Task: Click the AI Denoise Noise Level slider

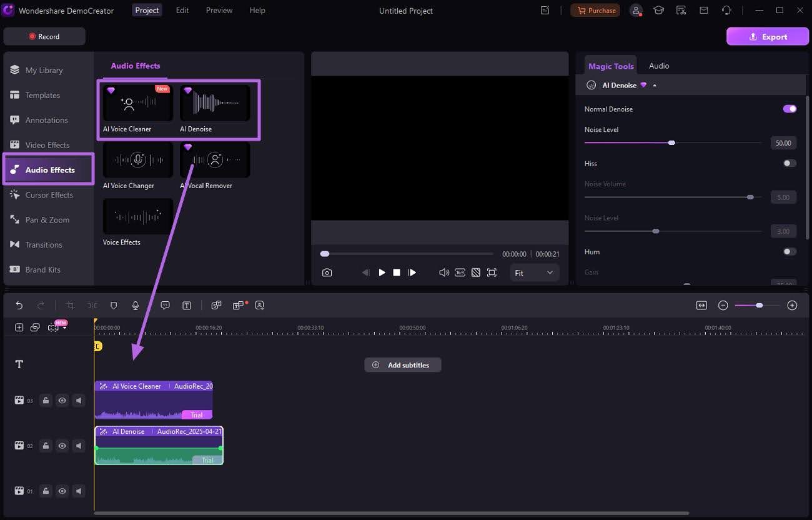Action: point(673,142)
